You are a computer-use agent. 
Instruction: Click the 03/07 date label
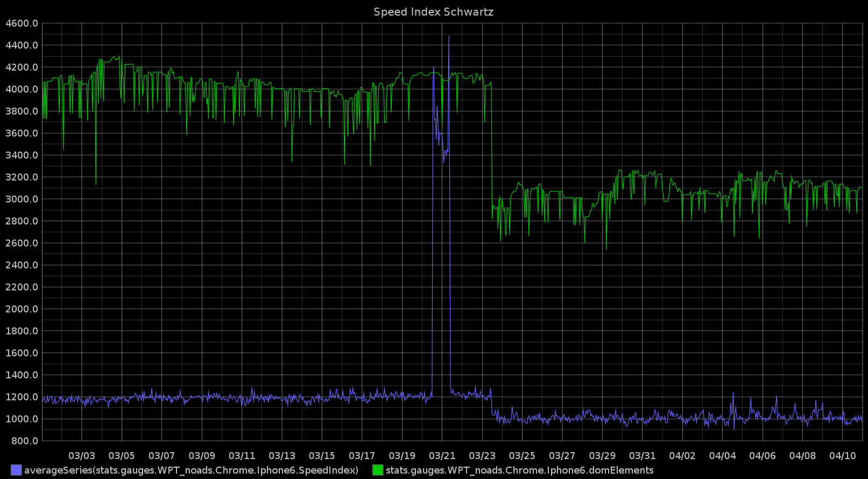coord(162,456)
